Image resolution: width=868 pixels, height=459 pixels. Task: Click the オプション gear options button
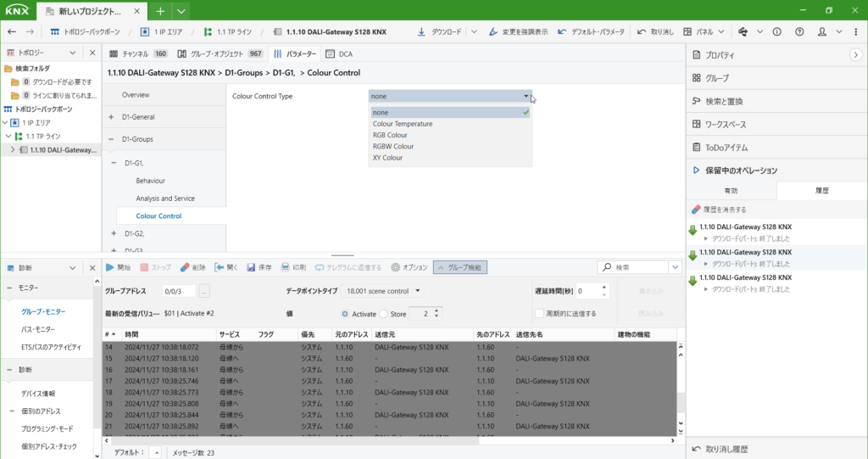(x=409, y=267)
